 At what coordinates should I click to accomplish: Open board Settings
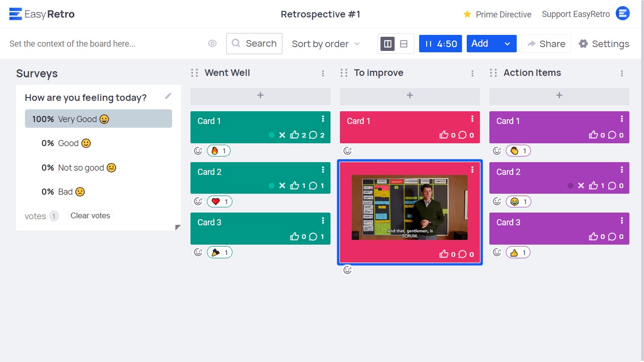pos(604,44)
